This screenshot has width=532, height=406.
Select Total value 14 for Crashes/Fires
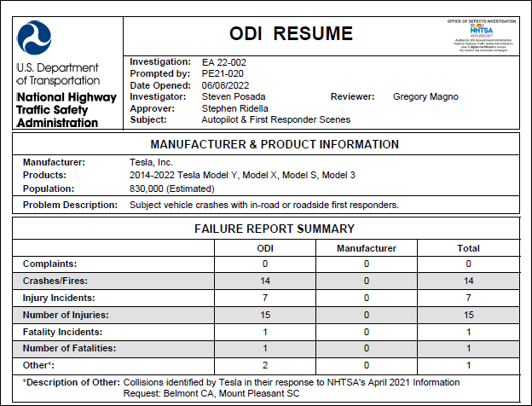pyautogui.click(x=468, y=281)
